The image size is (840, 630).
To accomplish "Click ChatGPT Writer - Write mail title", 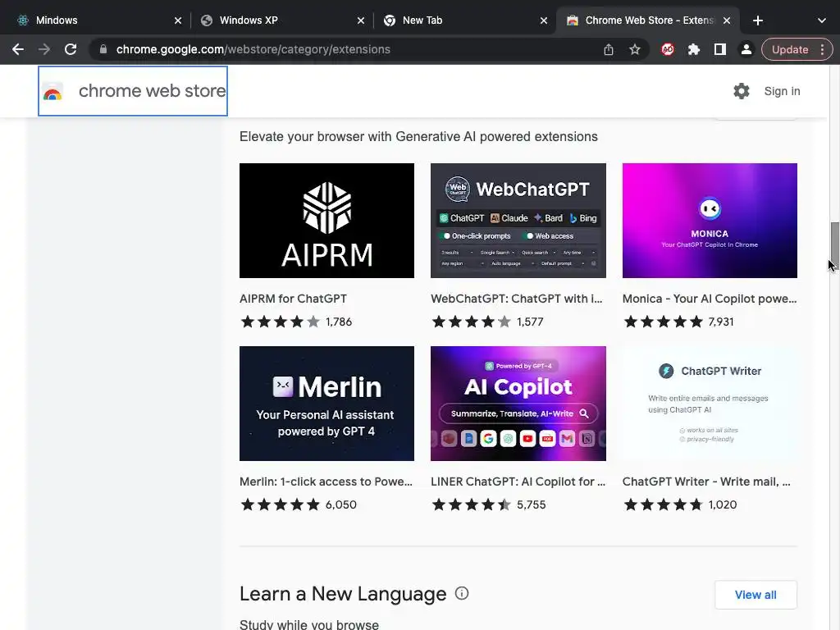I will (x=706, y=482).
